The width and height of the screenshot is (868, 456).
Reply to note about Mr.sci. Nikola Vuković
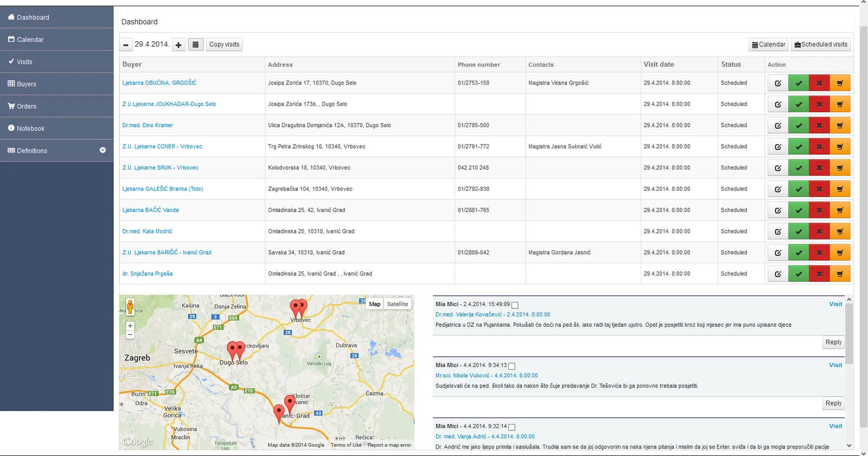[x=833, y=403]
